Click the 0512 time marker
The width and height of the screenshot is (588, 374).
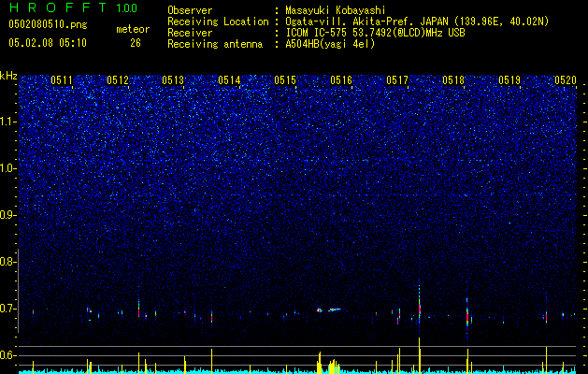118,80
